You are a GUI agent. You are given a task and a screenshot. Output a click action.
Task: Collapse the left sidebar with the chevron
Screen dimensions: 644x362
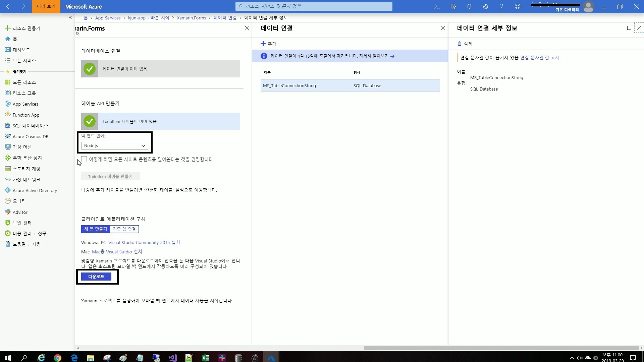(x=70, y=18)
